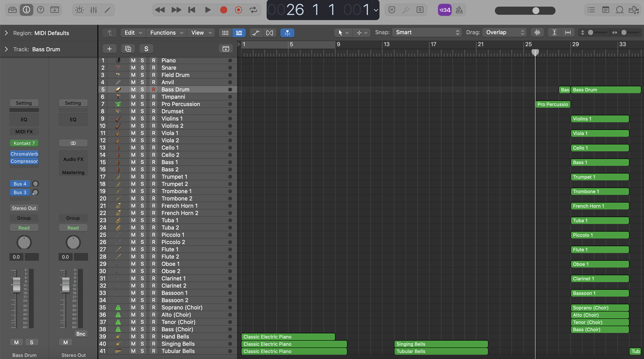
Task: Open the ChromaVerb effect slot
Action: (x=24, y=154)
